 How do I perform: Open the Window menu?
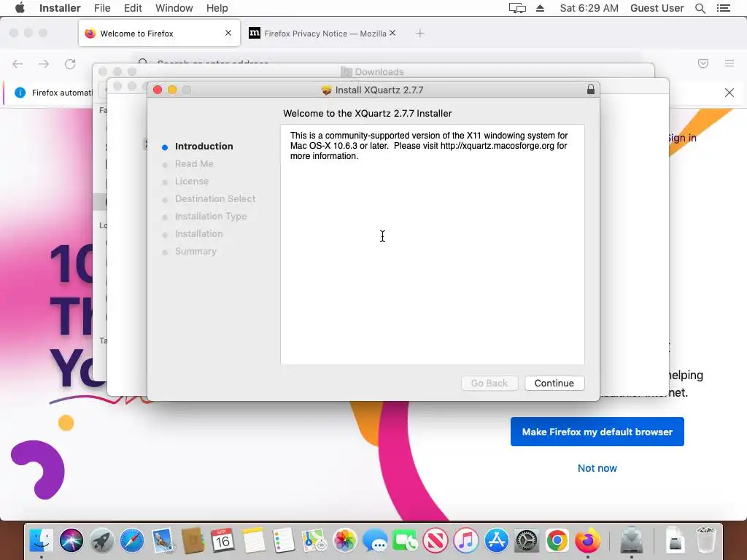174,8
